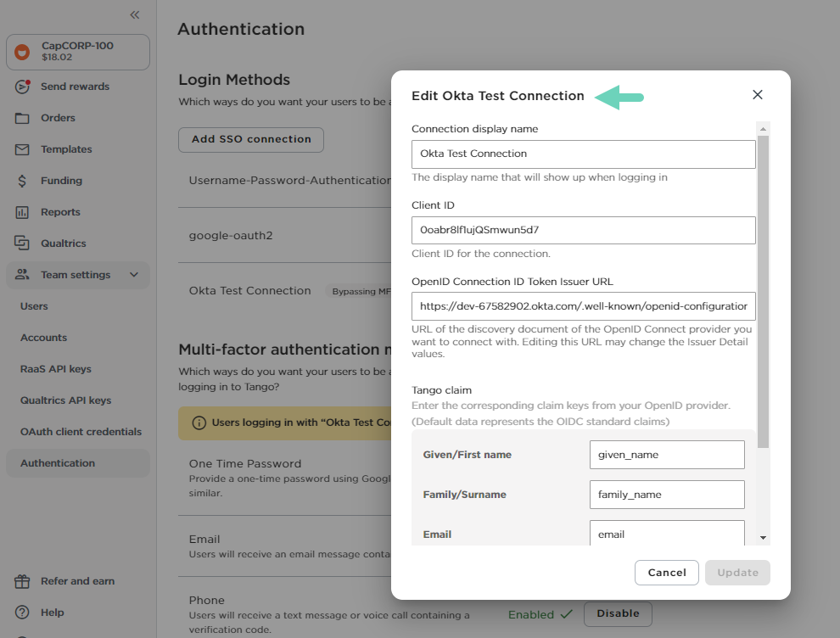The width and height of the screenshot is (840, 638).
Task: Click One Time Password method
Action: click(245, 464)
